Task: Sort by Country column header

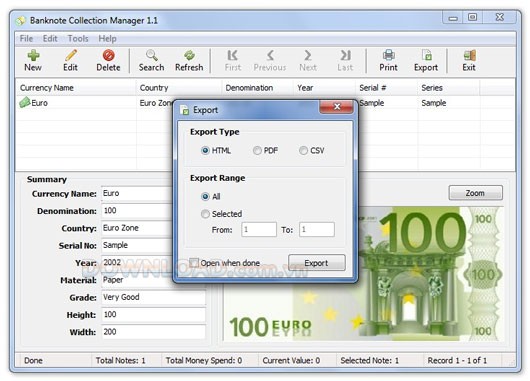Action: [179, 88]
